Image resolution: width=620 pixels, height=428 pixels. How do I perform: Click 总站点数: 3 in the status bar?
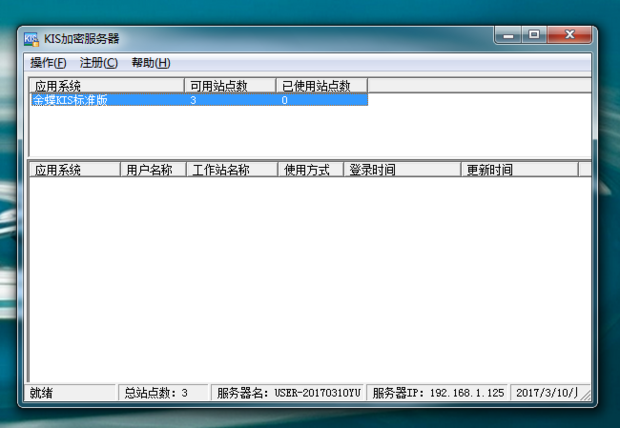click(163, 393)
